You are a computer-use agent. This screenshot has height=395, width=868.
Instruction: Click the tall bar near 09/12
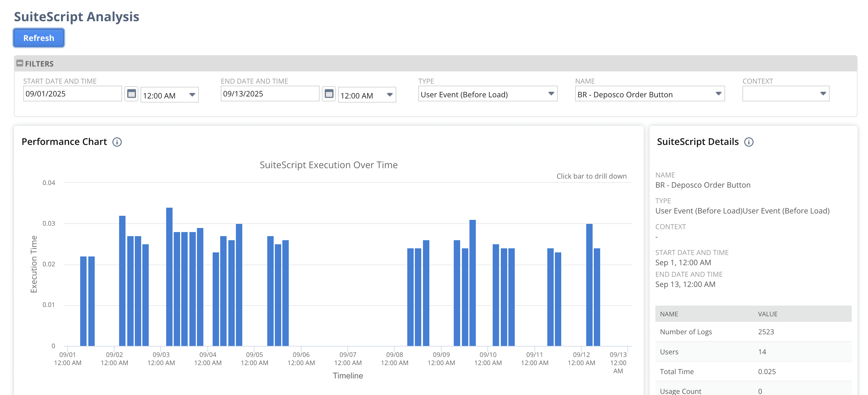click(x=589, y=286)
